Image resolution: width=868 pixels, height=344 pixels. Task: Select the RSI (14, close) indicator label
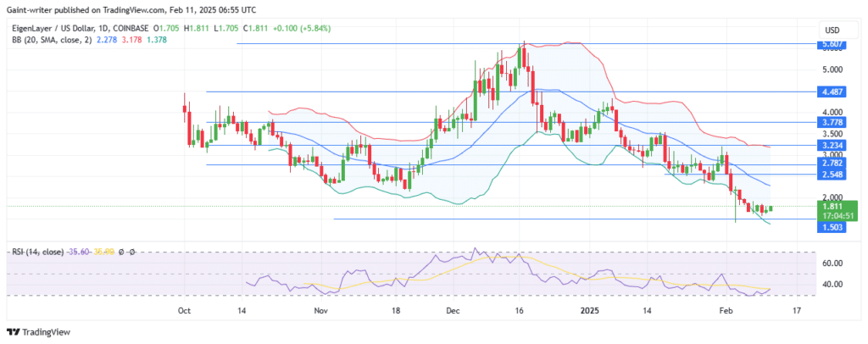click(37, 252)
